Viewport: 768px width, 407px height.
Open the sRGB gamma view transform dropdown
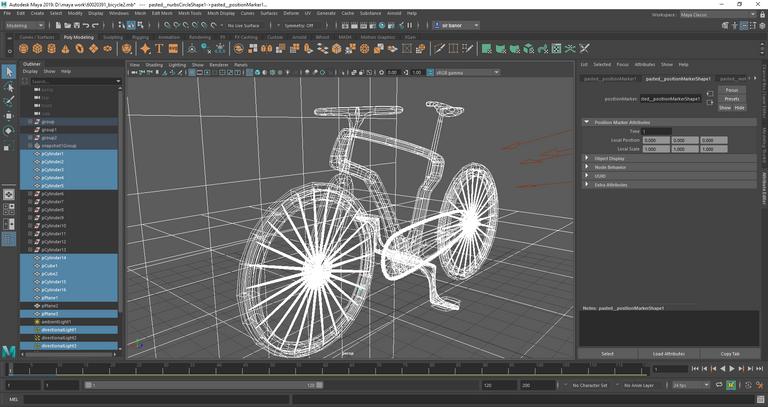466,72
